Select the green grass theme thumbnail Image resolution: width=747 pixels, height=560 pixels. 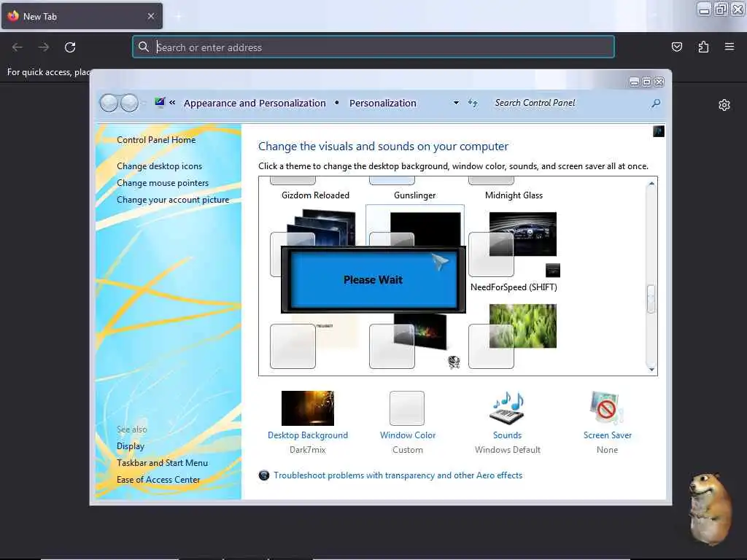point(522,326)
